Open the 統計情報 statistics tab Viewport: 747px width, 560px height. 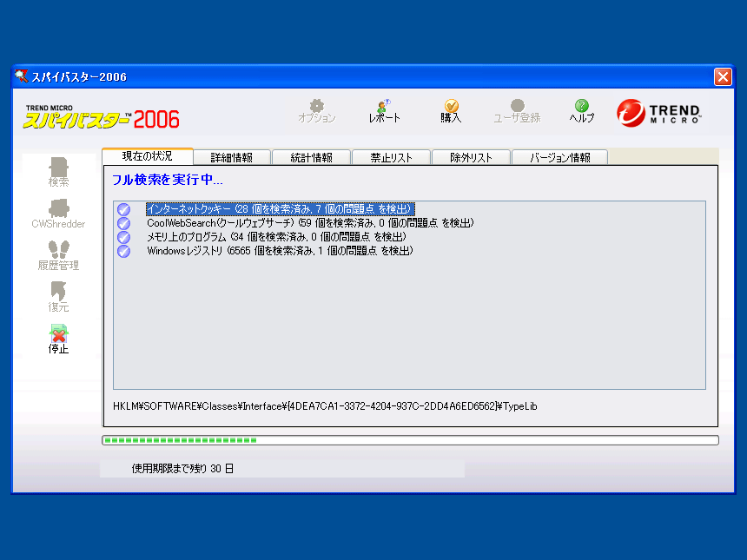[312, 158]
